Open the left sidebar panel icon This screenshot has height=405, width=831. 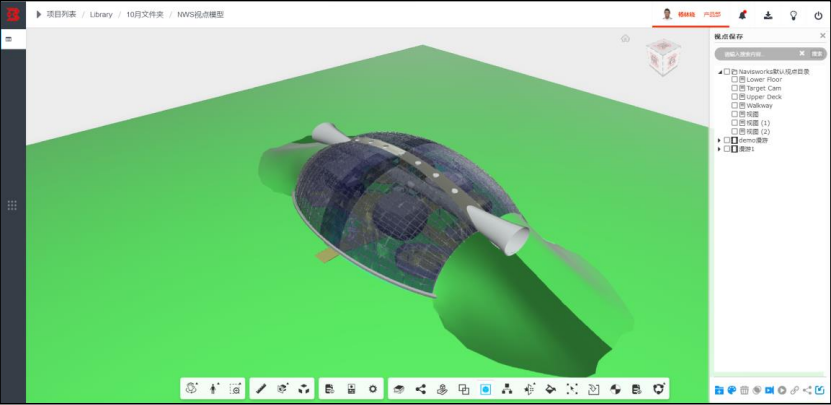[8, 39]
